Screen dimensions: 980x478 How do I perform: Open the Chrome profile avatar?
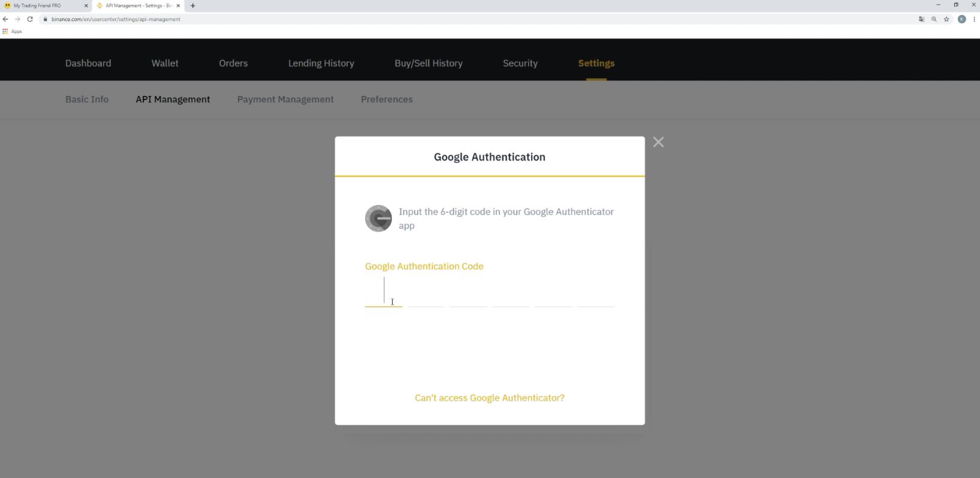coord(962,19)
